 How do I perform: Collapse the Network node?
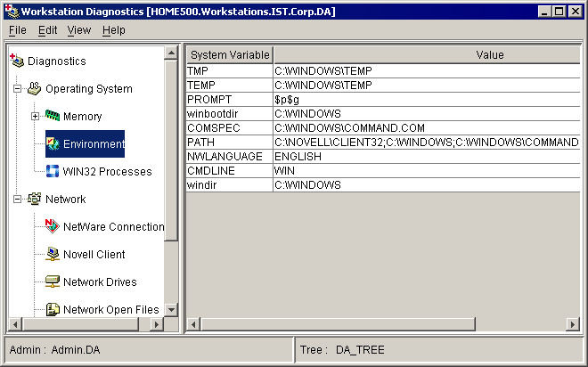click(x=17, y=199)
